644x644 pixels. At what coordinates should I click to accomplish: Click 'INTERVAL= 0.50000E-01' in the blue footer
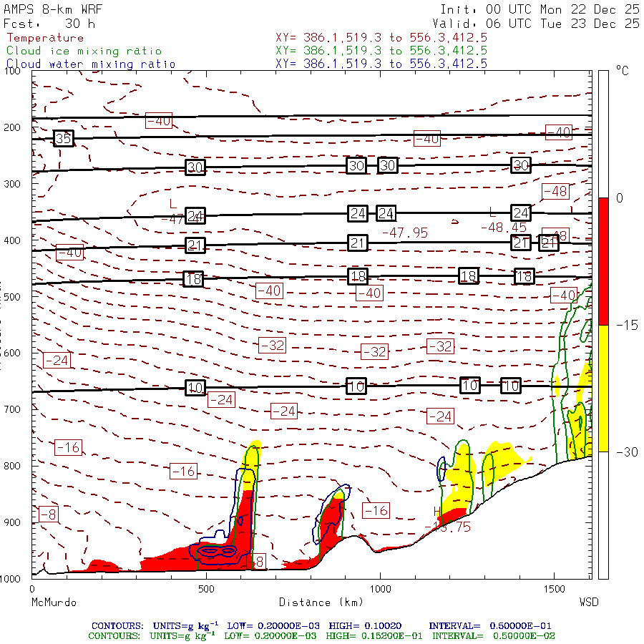coord(490,626)
